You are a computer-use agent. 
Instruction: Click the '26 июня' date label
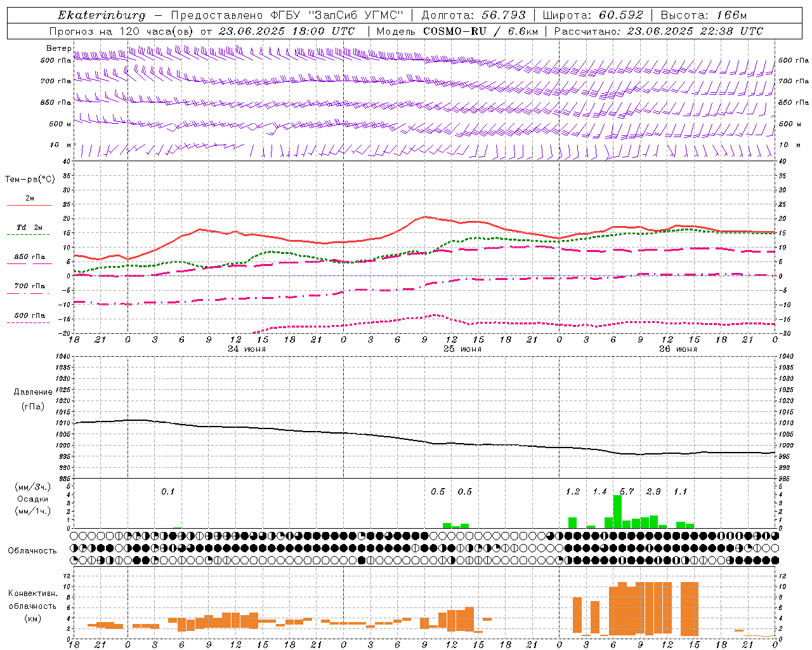pos(678,349)
